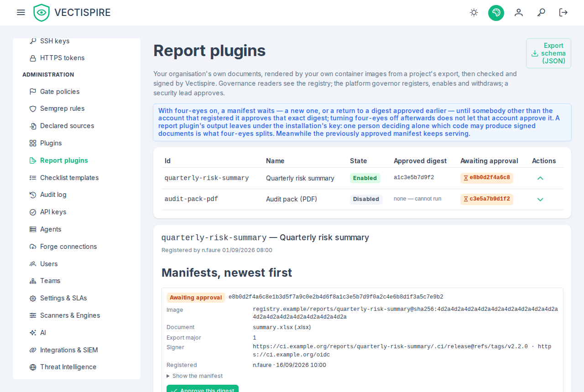Click the key icon in header
This screenshot has height=392, width=584.
tap(541, 12)
